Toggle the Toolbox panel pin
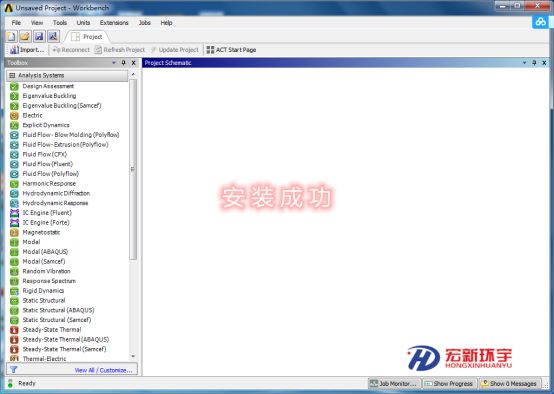The width and height of the screenshot is (554, 394). 124,63
